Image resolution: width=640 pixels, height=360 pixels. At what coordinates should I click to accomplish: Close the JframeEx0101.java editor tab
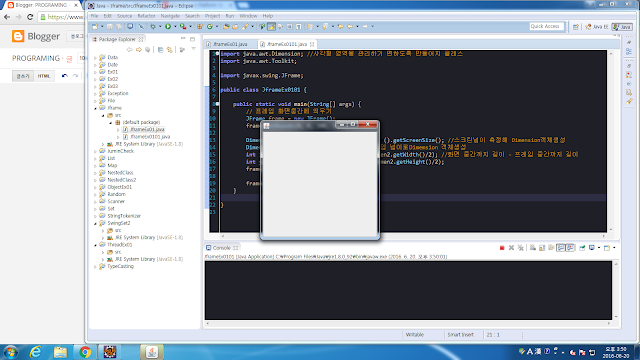tap(312, 44)
